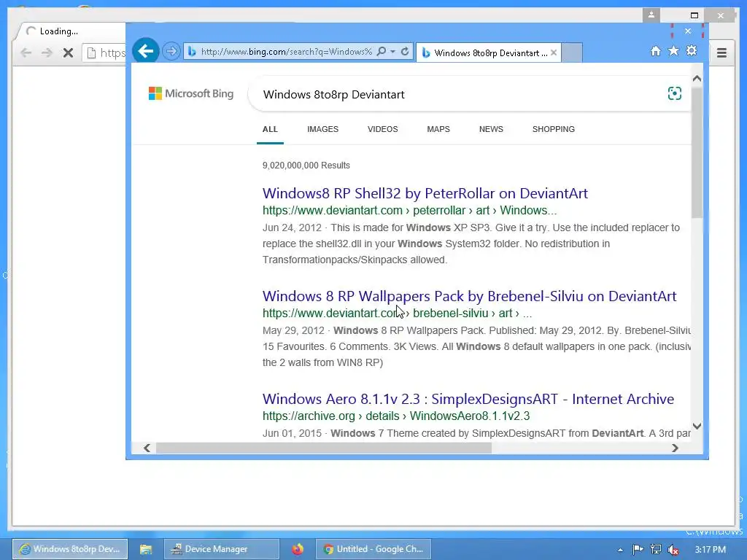Click the 9,020,000,000 Results text
Image resolution: width=747 pixels, height=560 pixels.
pyautogui.click(x=306, y=166)
